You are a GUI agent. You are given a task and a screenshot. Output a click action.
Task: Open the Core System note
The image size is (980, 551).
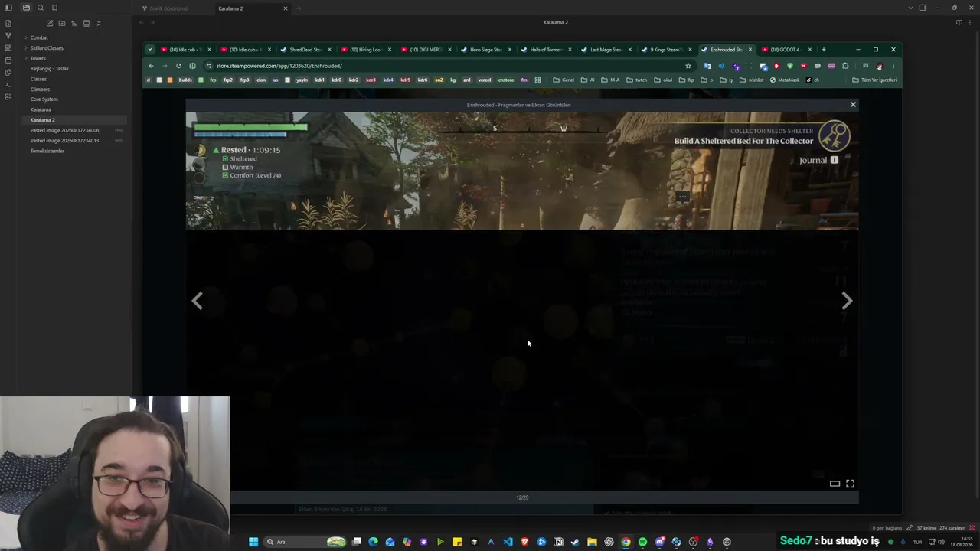pos(44,99)
